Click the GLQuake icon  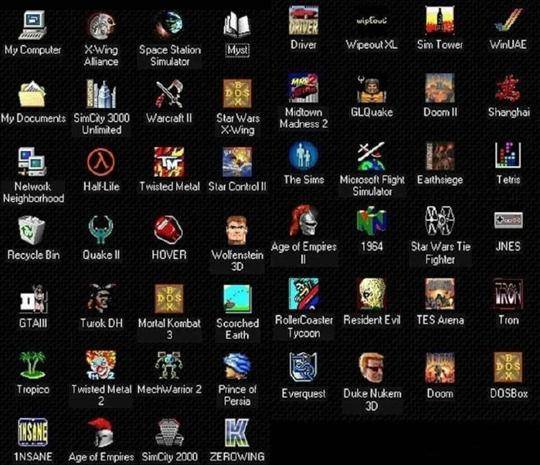point(372,89)
